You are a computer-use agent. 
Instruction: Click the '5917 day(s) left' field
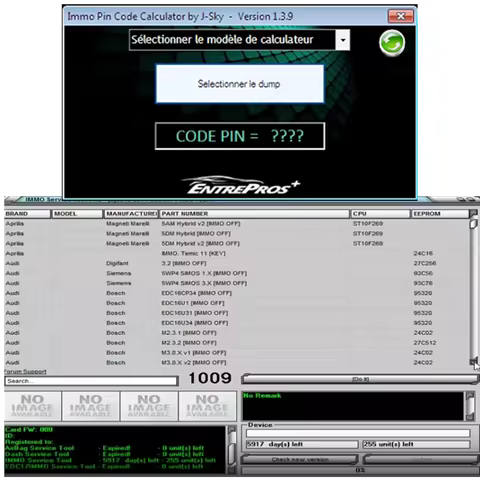(302, 444)
